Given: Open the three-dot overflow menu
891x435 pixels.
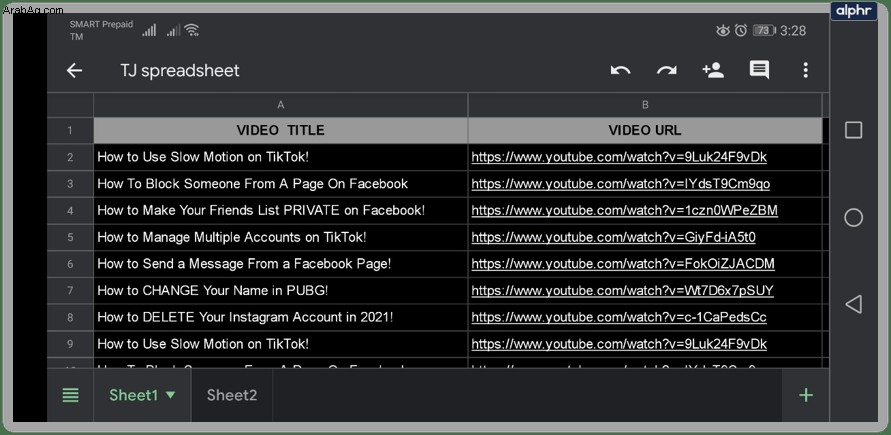Looking at the screenshot, I should (805, 70).
